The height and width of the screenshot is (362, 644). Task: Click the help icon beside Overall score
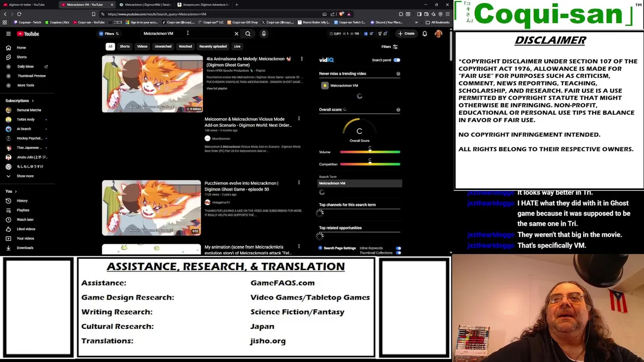tap(398, 110)
